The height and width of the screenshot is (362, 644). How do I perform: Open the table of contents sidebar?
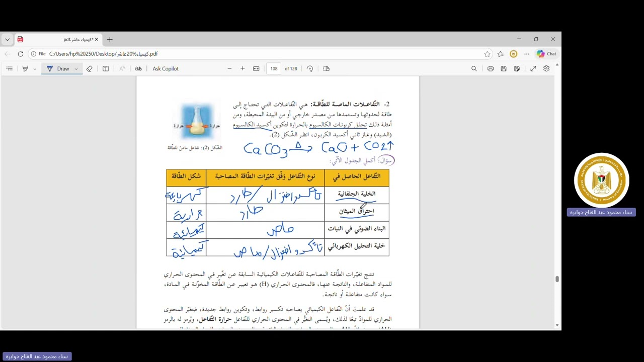click(x=9, y=69)
